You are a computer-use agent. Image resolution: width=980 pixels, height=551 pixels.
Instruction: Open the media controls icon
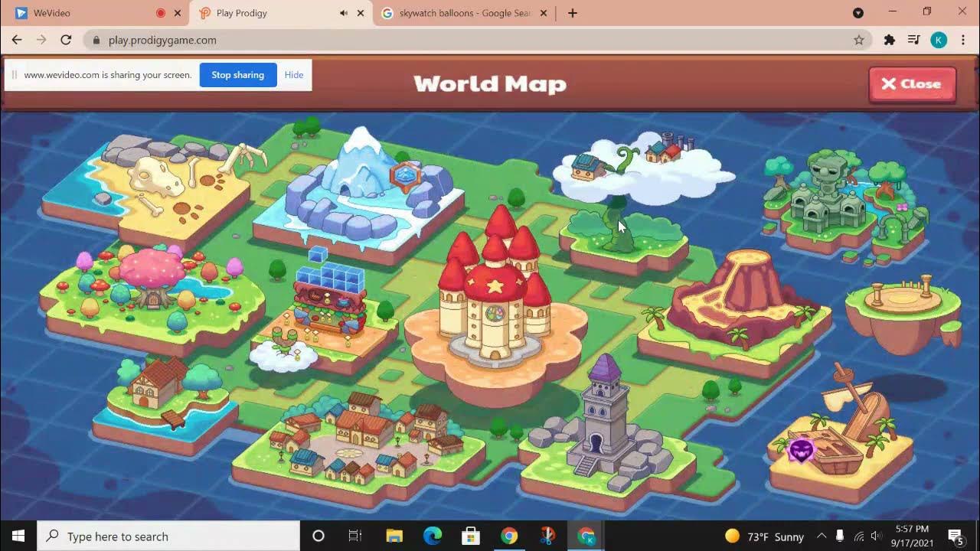click(x=913, y=40)
